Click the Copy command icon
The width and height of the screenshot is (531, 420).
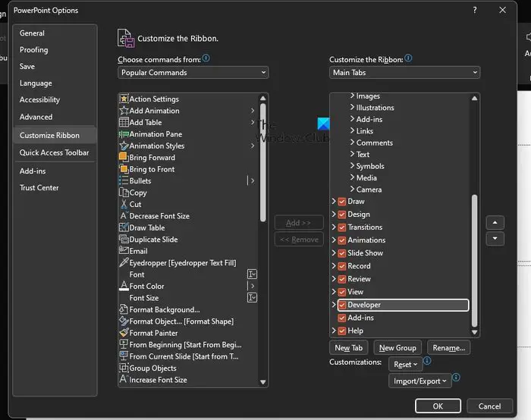coord(124,193)
